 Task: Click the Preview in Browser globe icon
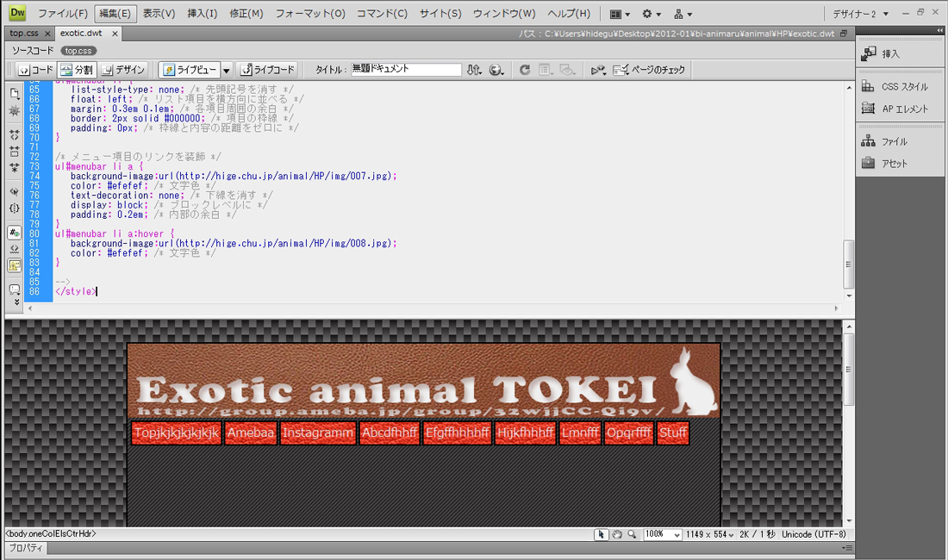(496, 70)
